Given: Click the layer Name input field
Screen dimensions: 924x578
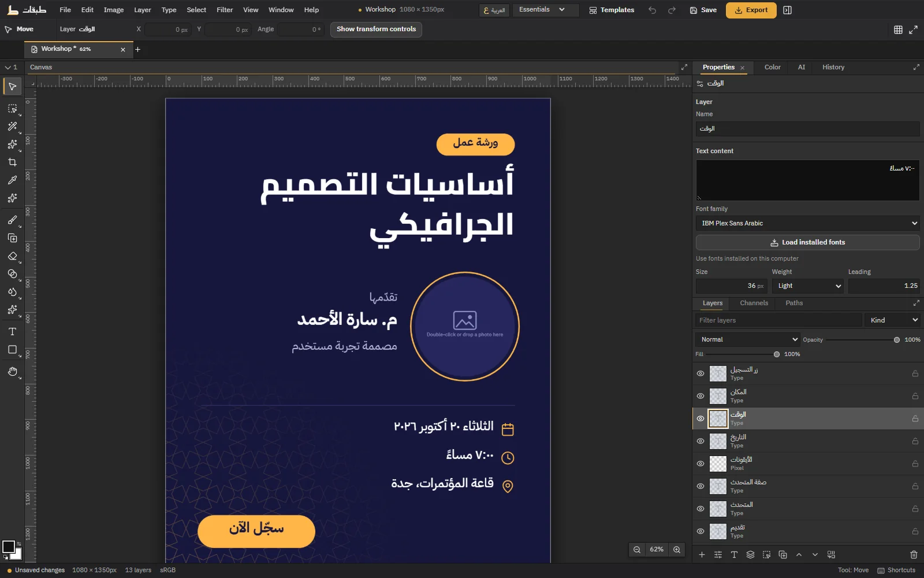Looking at the screenshot, I should click(x=807, y=129).
